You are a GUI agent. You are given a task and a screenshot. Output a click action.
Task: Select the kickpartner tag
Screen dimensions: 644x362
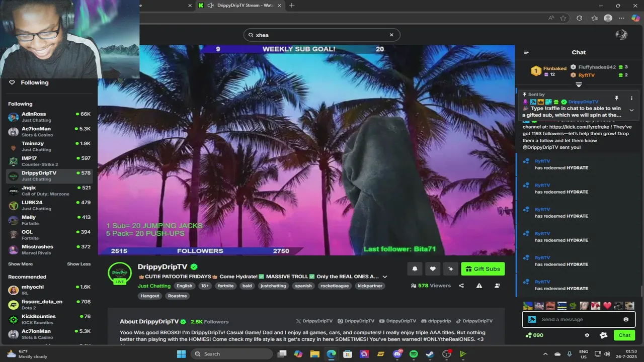(370, 286)
